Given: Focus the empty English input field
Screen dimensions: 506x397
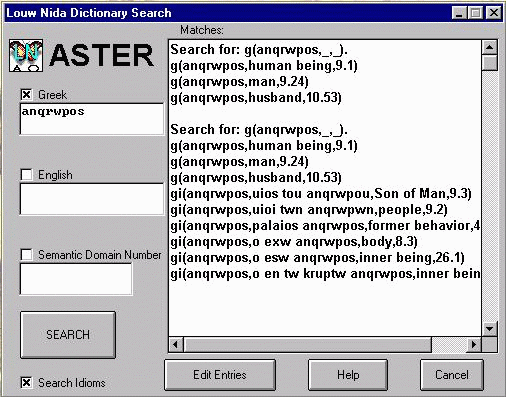Looking at the screenshot, I should (92, 199).
